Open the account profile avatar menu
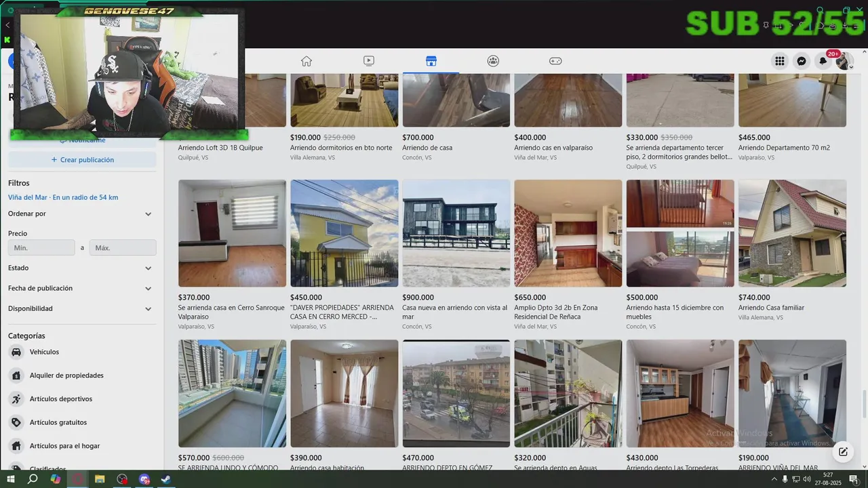Image resolution: width=868 pixels, height=488 pixels. click(844, 61)
